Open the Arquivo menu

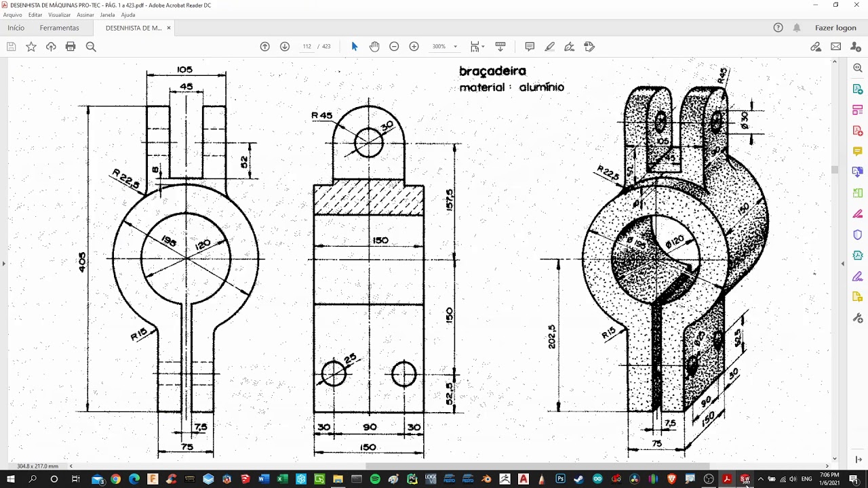(13, 15)
